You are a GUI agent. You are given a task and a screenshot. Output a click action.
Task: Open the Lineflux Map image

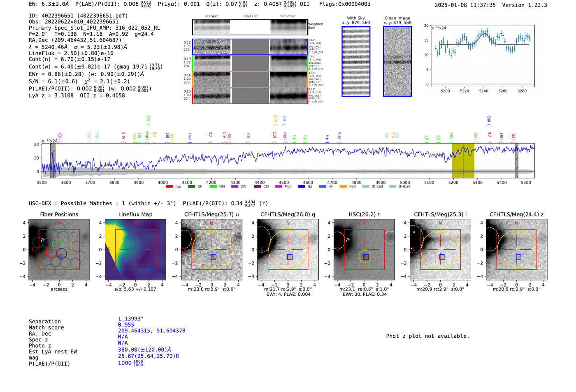click(x=135, y=250)
